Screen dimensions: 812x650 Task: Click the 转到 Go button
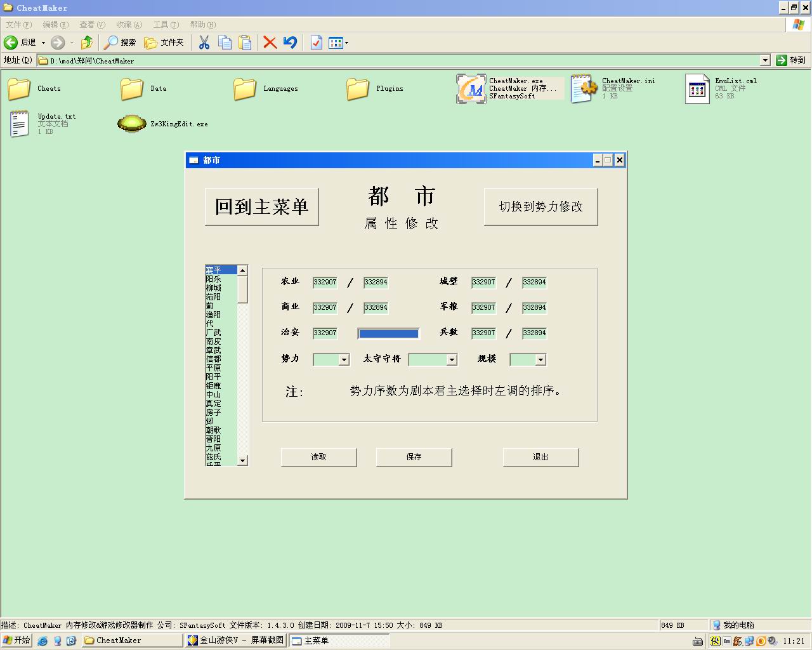coord(792,60)
